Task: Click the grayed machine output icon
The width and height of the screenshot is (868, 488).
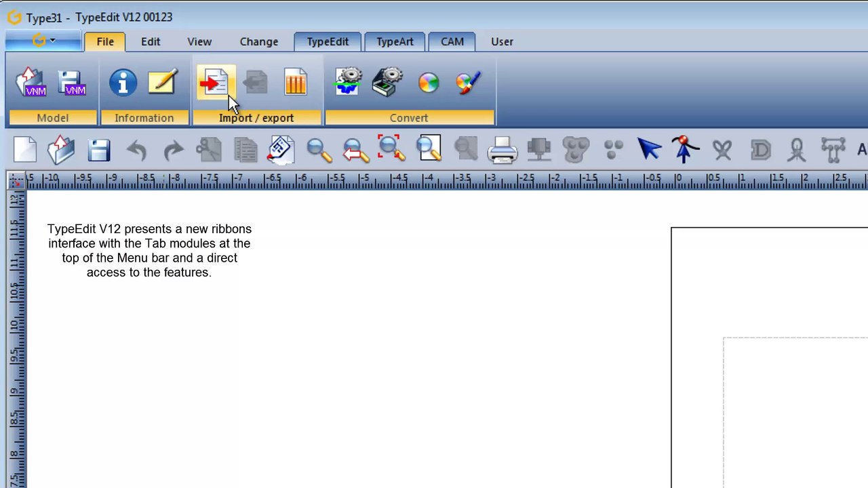Action: pyautogui.click(x=539, y=150)
